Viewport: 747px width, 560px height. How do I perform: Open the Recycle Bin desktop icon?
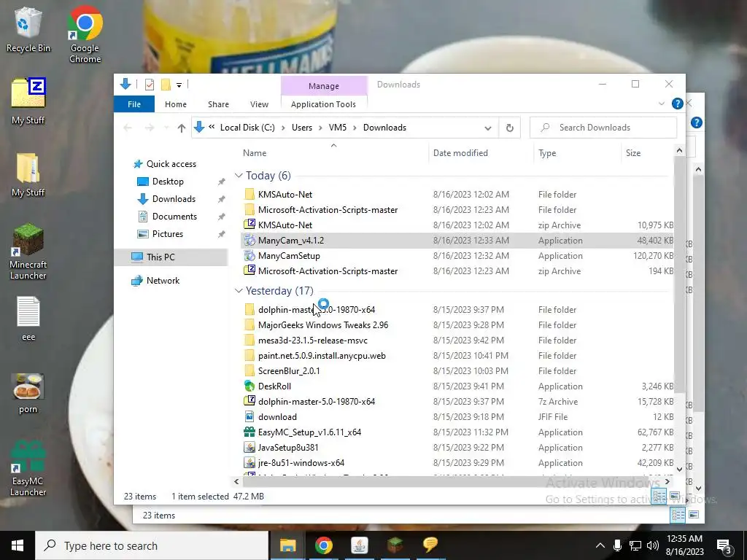[28, 29]
